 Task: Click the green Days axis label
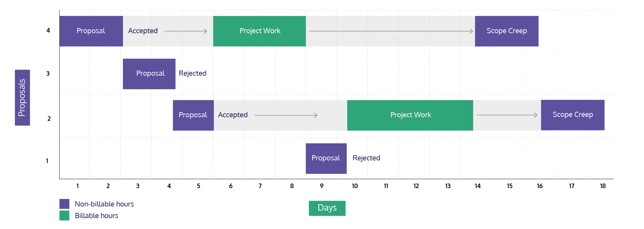(327, 208)
